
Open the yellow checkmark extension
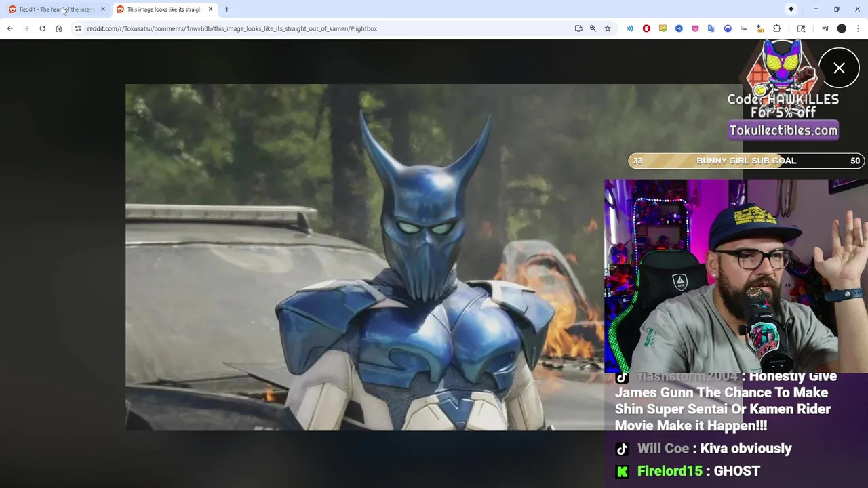click(x=663, y=28)
